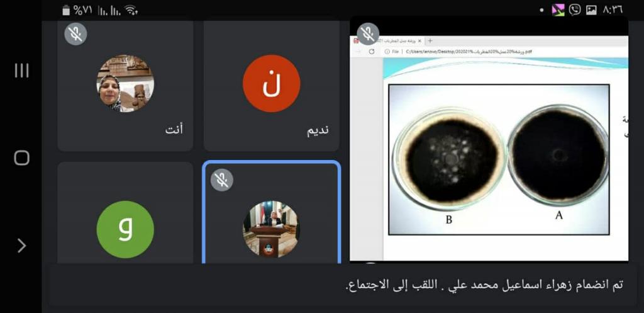The width and height of the screenshot is (644, 313).
Task: Tap the Viber notification icon in status bar
Action: 575,10
